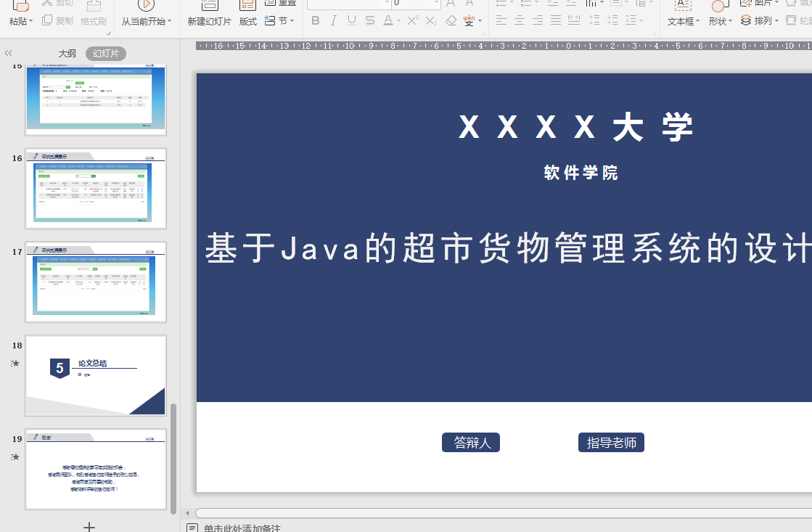Select slide 17 thumbnail
812x532 pixels.
96,282
